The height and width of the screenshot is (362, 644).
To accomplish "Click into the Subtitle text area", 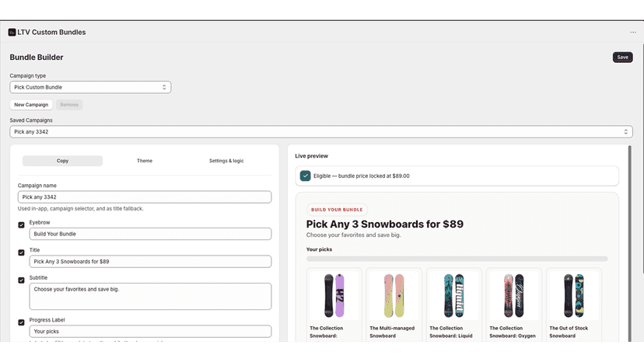I will 150,296.
